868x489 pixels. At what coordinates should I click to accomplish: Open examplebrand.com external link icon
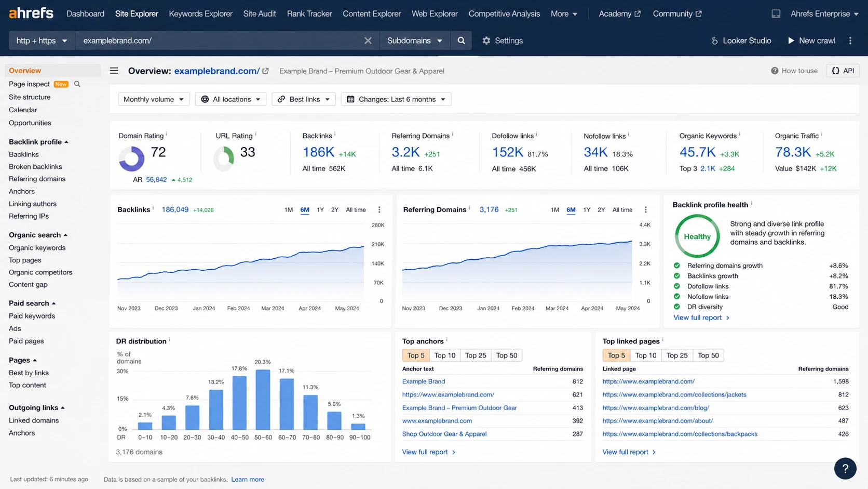(x=266, y=71)
